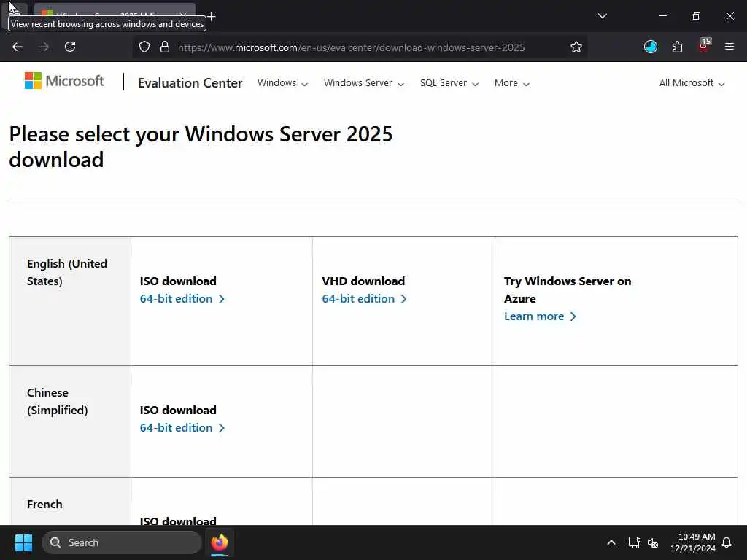Select the Chinese (Simplified) cell text
Screen dimensions: 747x560
[x=57, y=402]
